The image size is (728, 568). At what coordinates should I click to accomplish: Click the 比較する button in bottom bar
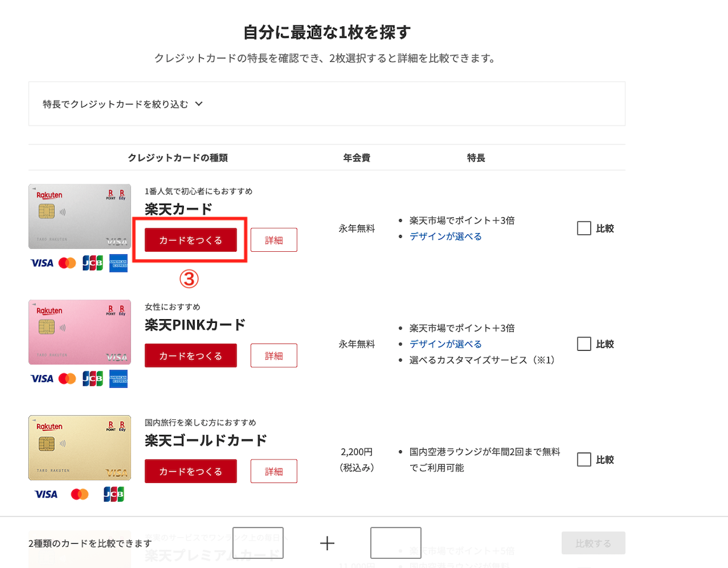(593, 543)
